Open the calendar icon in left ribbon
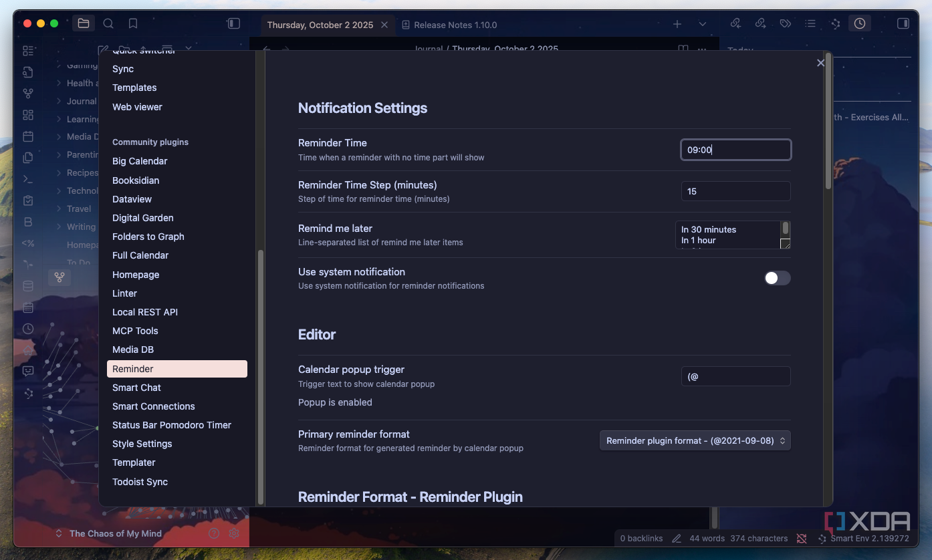 (28, 136)
